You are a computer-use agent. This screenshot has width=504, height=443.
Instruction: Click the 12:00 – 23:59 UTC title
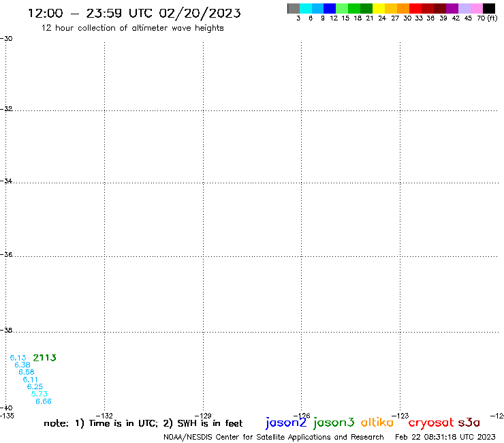click(134, 13)
